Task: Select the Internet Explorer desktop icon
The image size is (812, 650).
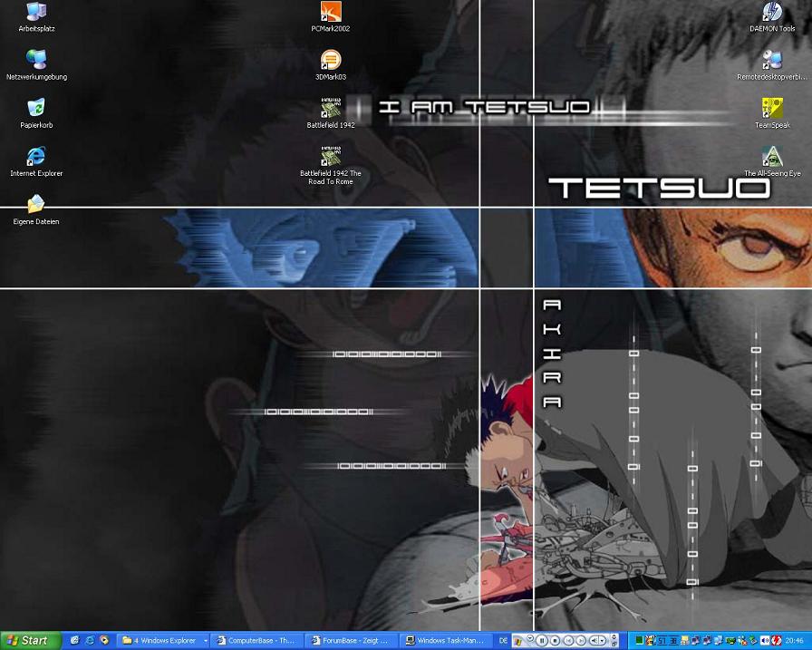Action: tap(36, 161)
